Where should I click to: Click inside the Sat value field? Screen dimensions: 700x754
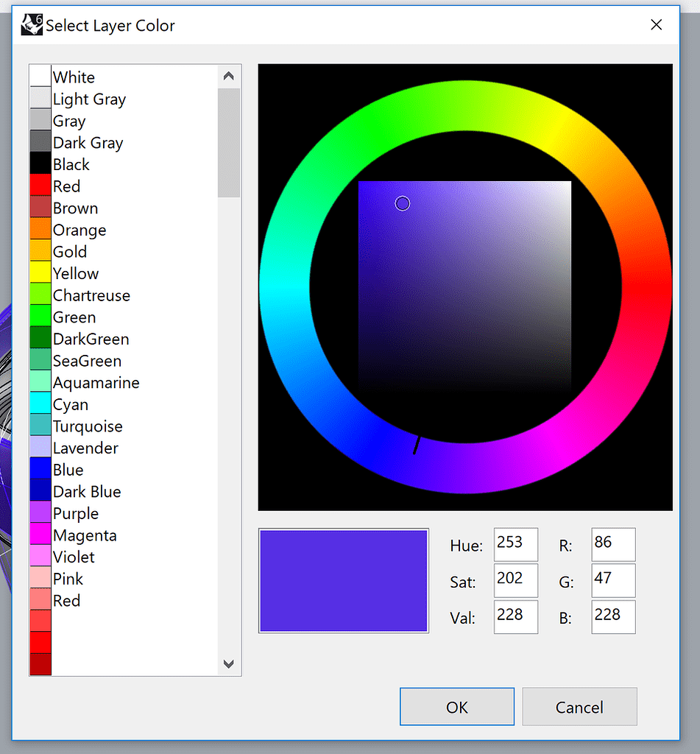pyautogui.click(x=515, y=580)
